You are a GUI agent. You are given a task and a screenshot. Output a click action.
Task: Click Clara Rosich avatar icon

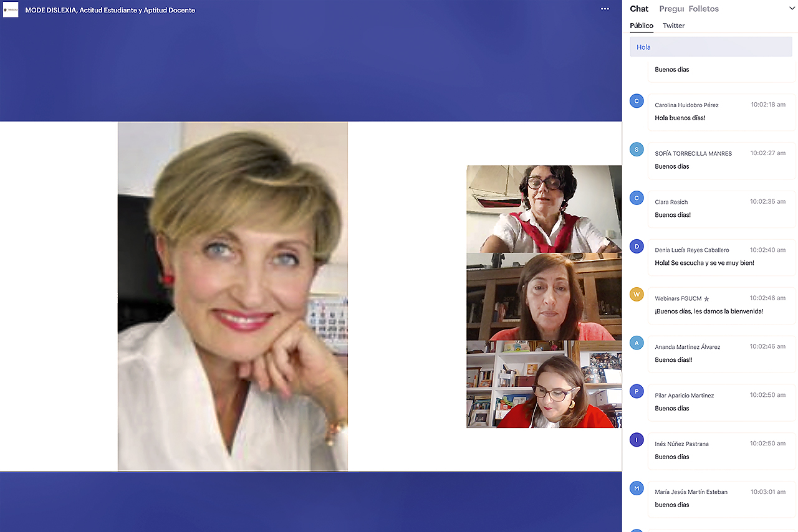[637, 198]
